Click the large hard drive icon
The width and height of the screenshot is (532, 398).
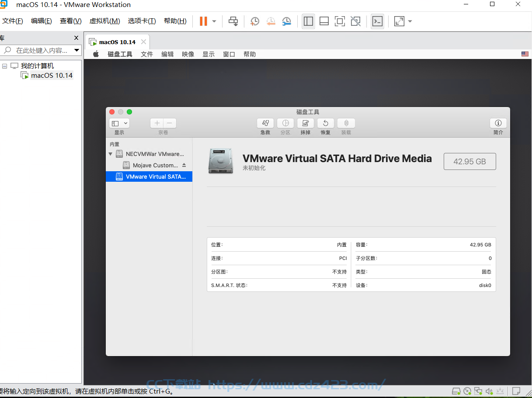220,161
